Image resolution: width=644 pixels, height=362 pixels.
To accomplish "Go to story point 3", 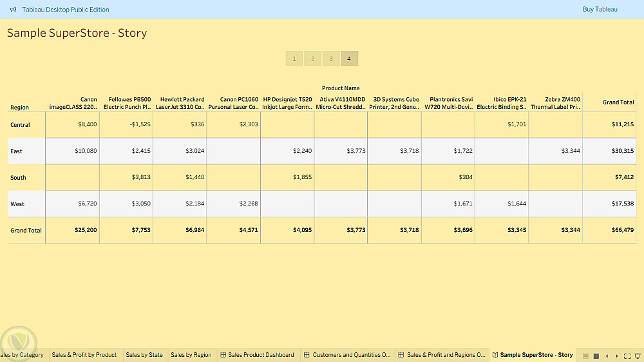I will click(331, 59).
